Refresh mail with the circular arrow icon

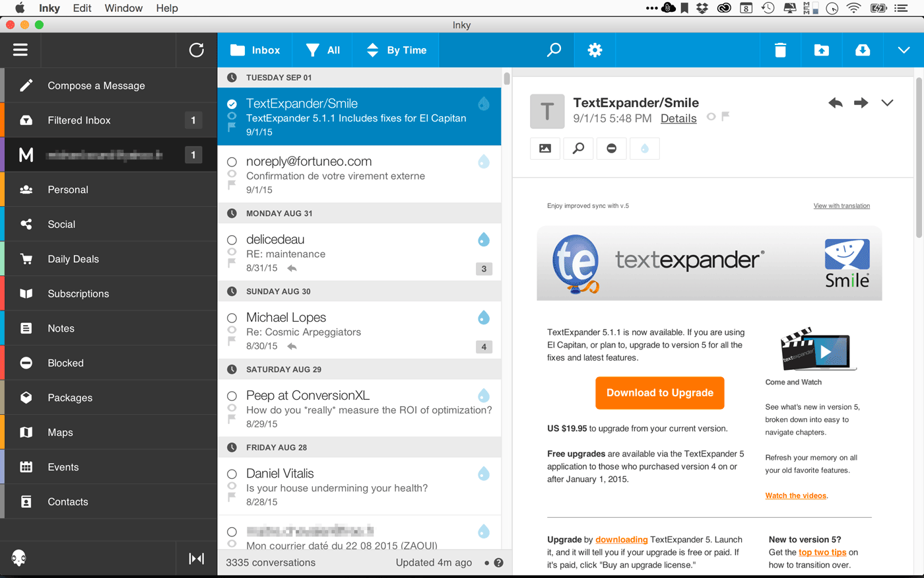pos(197,50)
